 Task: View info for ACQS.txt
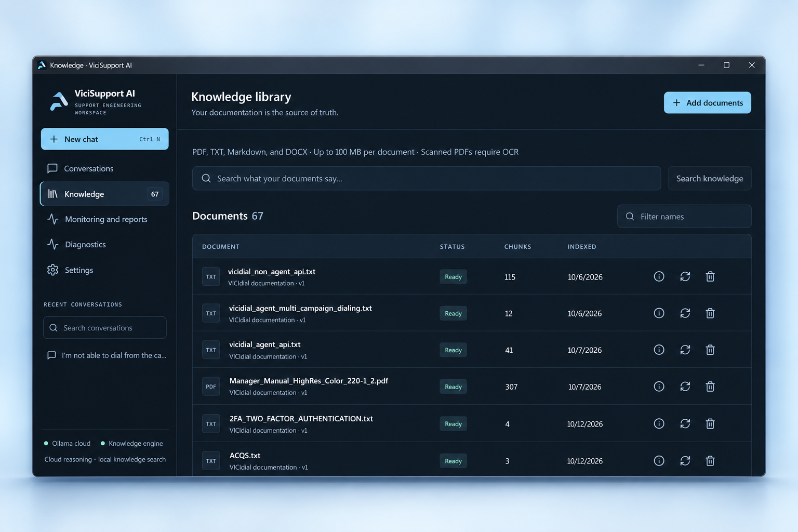659,460
